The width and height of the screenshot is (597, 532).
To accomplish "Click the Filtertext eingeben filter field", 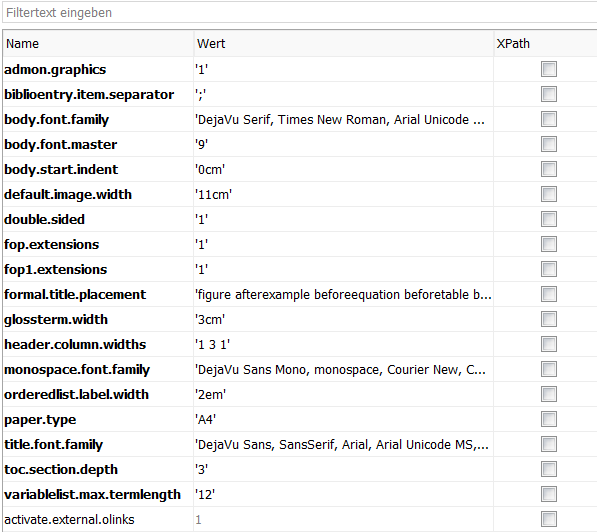I will 299,13.
